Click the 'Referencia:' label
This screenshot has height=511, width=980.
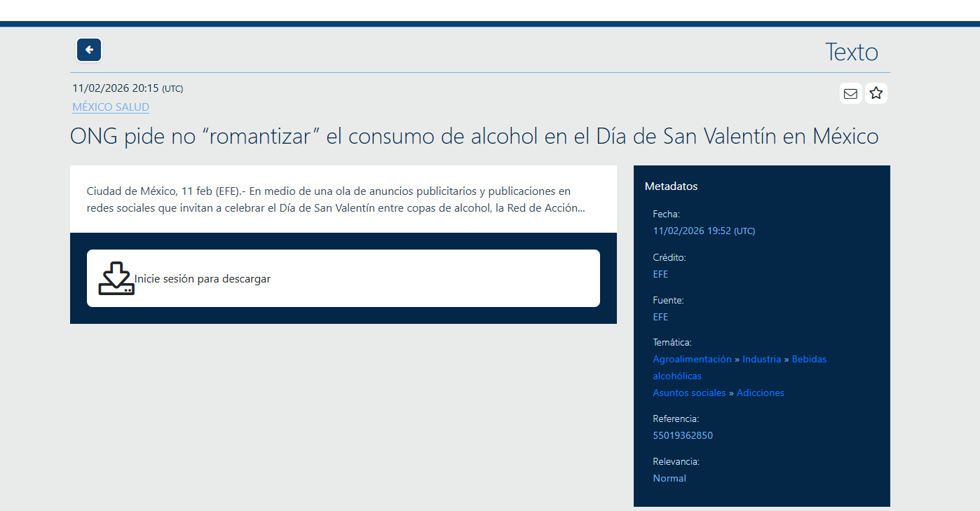click(x=676, y=418)
